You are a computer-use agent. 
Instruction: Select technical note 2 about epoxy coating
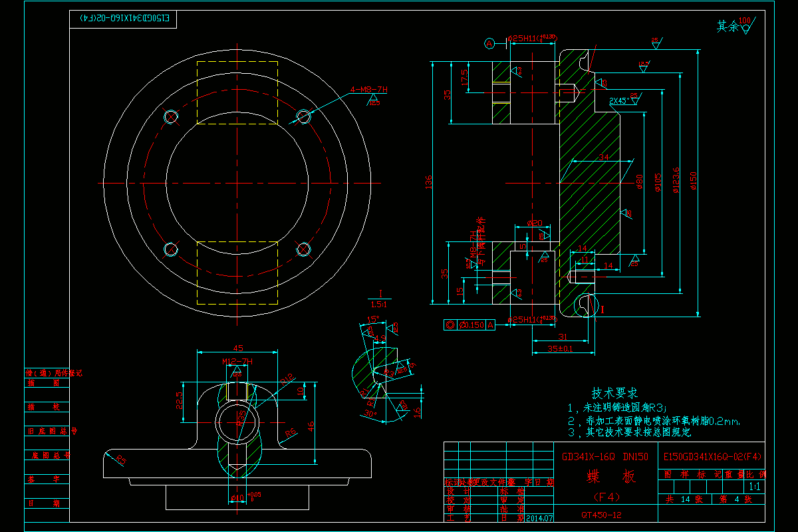[x=653, y=421]
